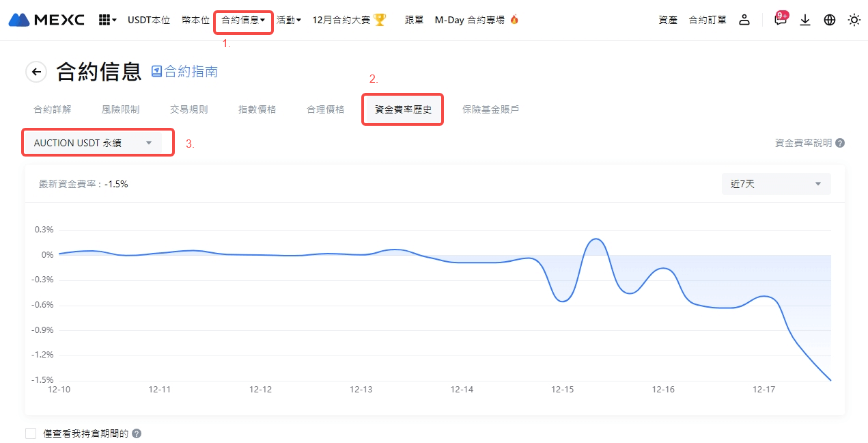Open the apps grid menu icon
This screenshot has height=443, width=868.
coord(107,20)
